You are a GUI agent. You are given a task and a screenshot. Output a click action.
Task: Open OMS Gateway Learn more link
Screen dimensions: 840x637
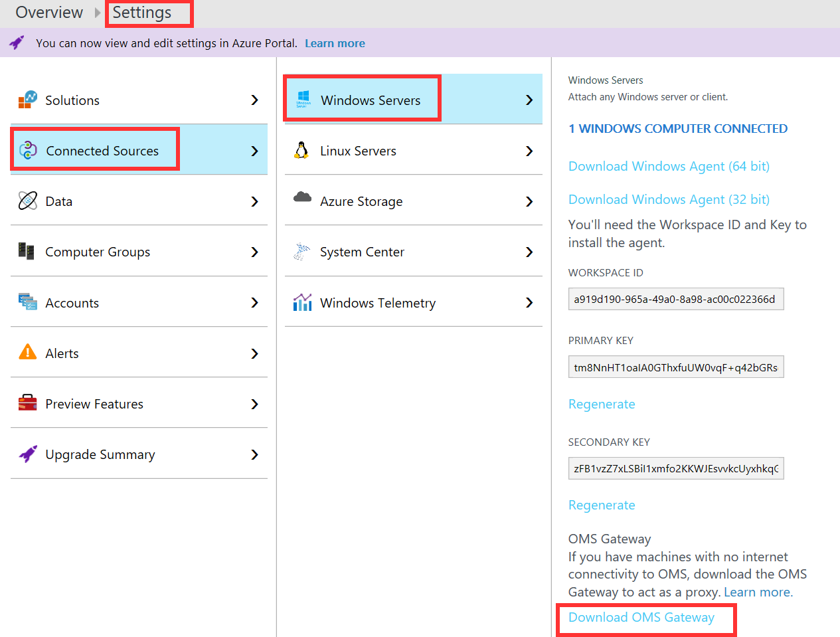[x=758, y=592]
